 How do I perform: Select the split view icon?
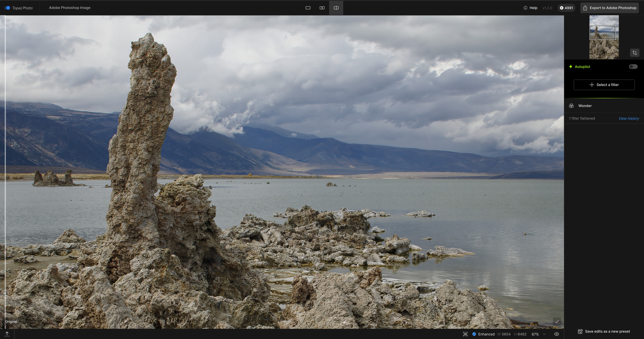point(336,8)
